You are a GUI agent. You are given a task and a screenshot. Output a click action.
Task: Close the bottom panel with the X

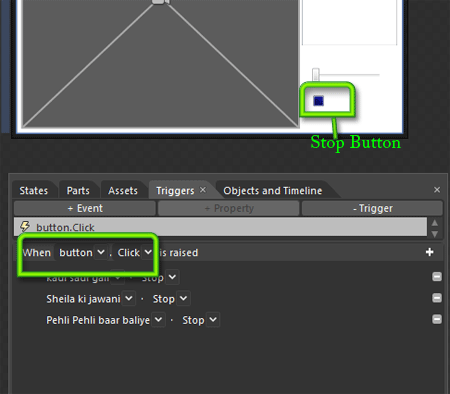tap(437, 190)
